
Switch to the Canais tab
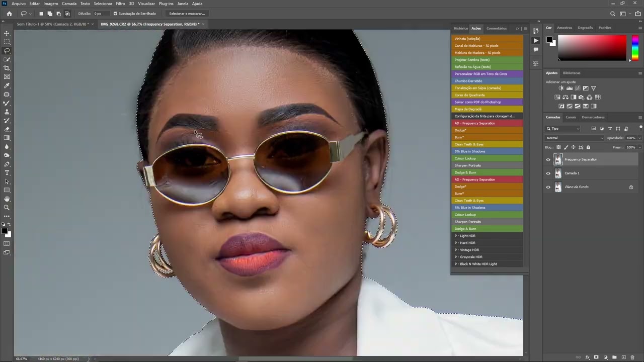coord(571,117)
